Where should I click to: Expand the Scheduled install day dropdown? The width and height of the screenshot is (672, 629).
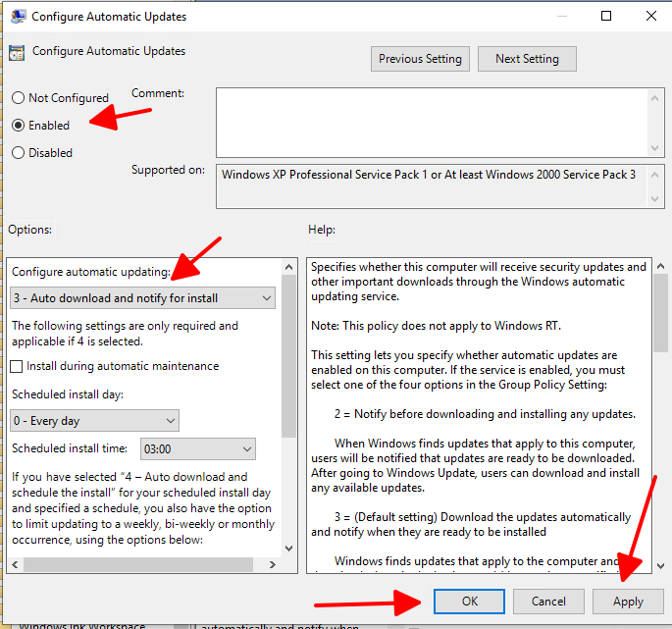click(95, 421)
